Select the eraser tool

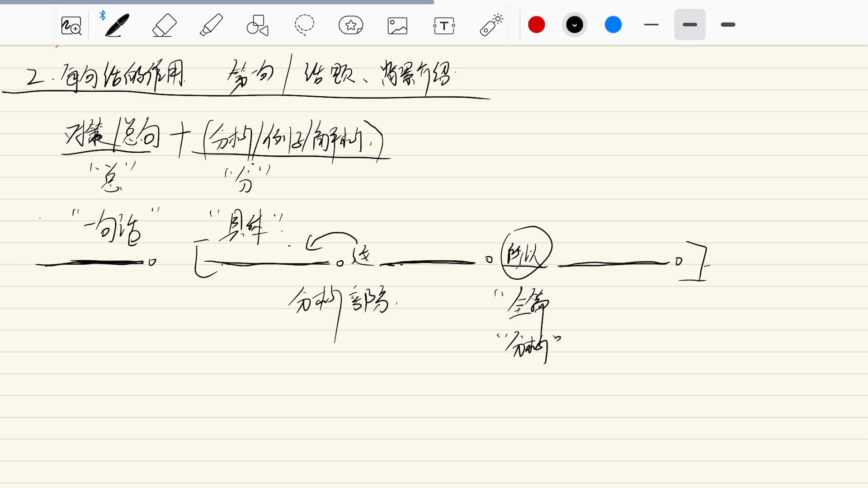[164, 24]
